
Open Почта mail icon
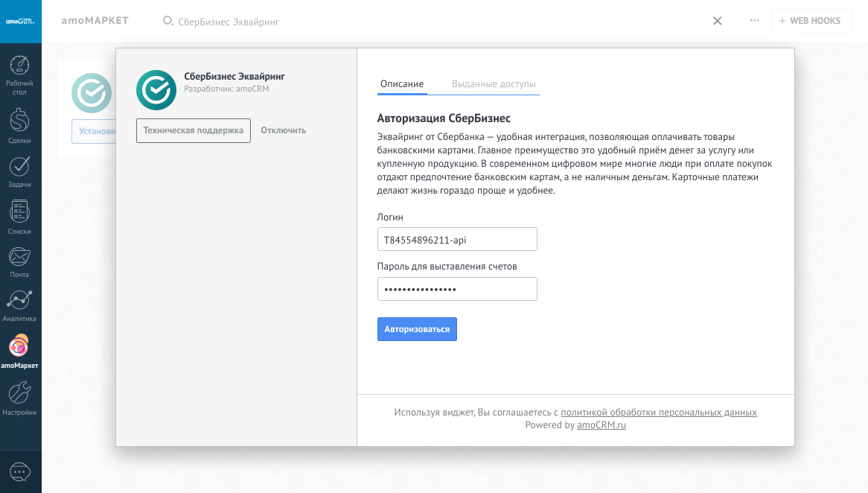[20, 257]
